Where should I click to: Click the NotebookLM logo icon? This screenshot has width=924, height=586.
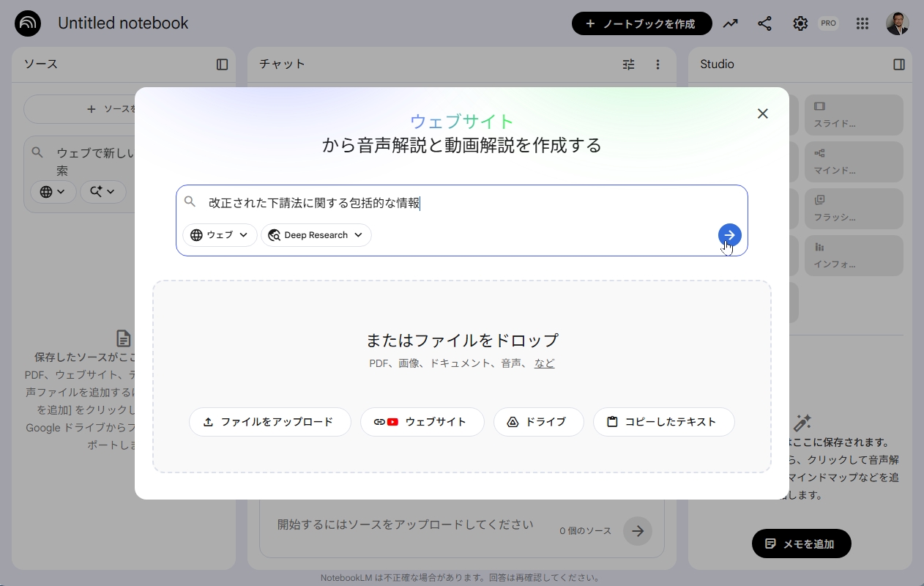pyautogui.click(x=28, y=23)
